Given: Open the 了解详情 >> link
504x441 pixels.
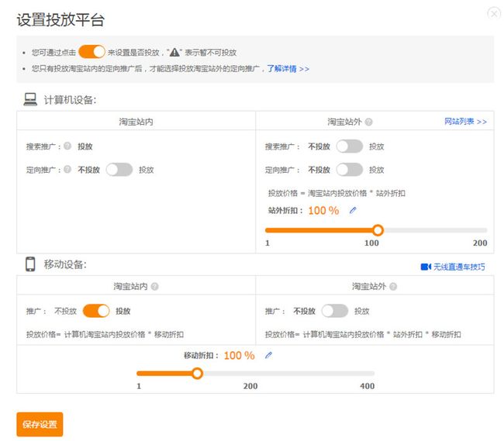Looking at the screenshot, I should pos(288,69).
